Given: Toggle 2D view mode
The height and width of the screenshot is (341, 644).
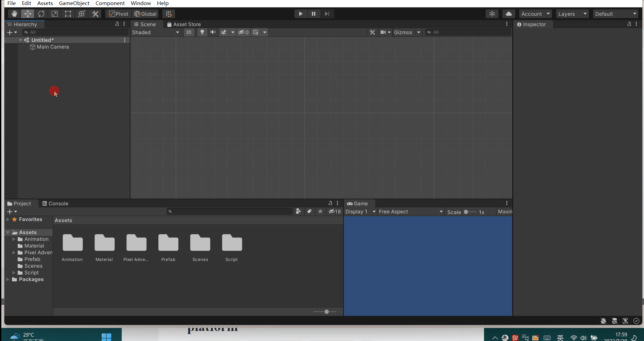Looking at the screenshot, I should (189, 32).
